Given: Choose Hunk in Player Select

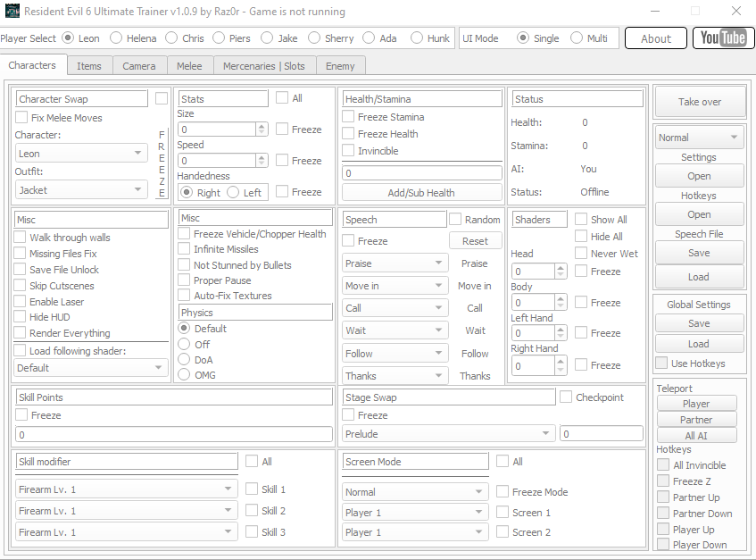Looking at the screenshot, I should (x=430, y=38).
